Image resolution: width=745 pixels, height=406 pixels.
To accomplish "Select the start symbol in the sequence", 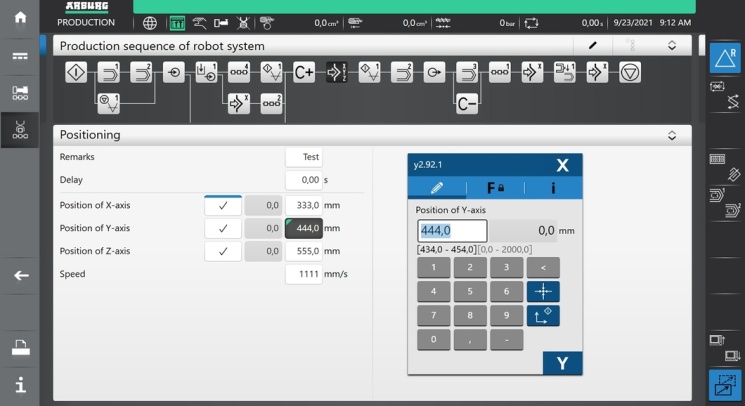I will (76, 73).
